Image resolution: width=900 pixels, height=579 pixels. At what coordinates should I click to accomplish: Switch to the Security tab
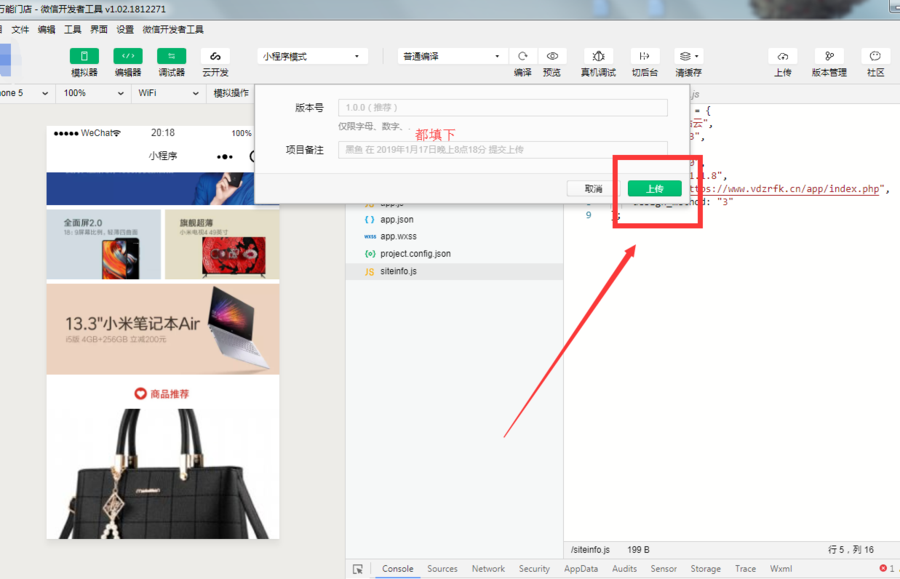(x=534, y=569)
